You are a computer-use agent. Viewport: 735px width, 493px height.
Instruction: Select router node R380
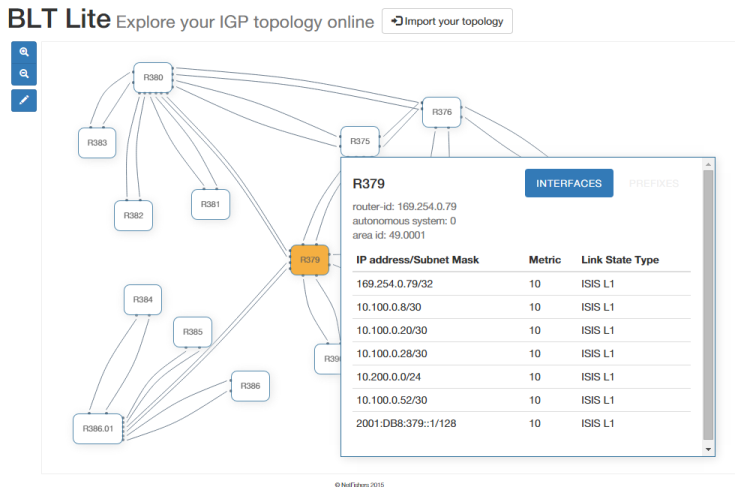coord(153,77)
